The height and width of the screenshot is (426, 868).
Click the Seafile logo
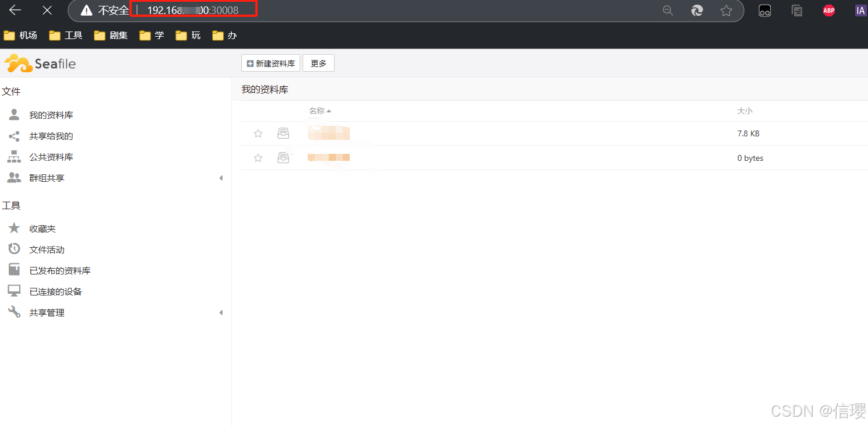pyautogui.click(x=40, y=63)
